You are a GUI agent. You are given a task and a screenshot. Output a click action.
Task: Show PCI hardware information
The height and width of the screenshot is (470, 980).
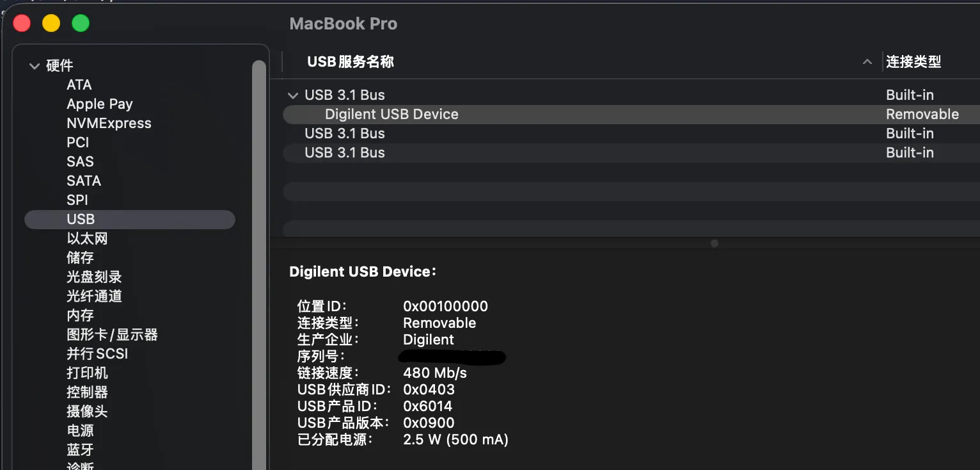(78, 143)
